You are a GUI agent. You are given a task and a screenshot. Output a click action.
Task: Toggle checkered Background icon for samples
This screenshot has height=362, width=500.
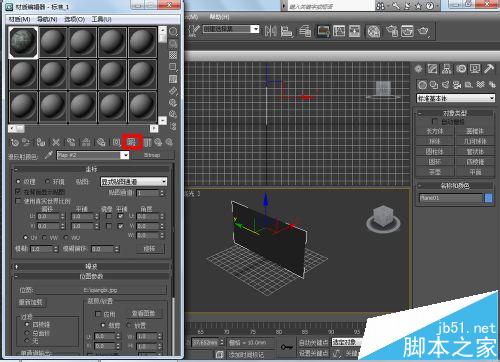point(173,55)
